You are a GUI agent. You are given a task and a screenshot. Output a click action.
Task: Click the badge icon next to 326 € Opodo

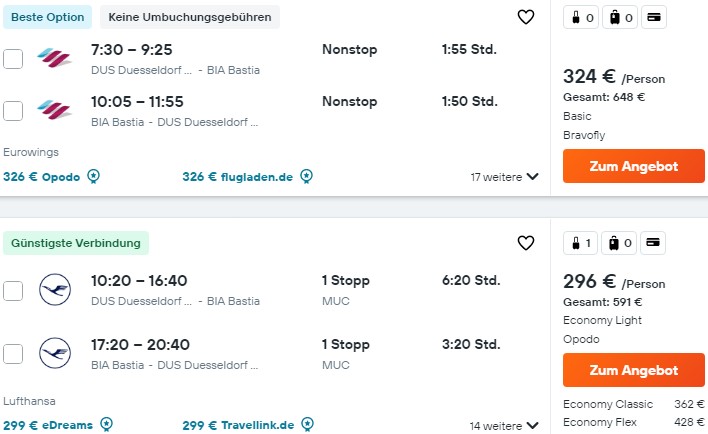(93, 176)
